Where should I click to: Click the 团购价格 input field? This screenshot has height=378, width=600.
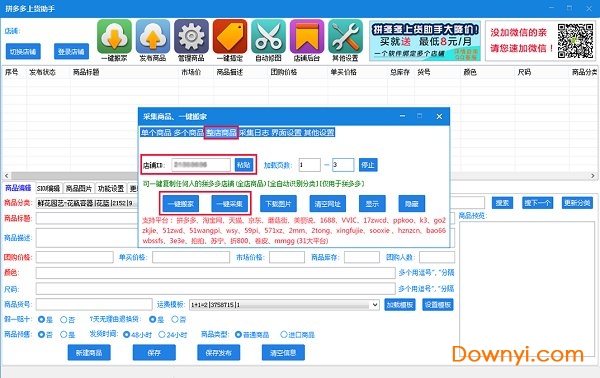click(75, 257)
